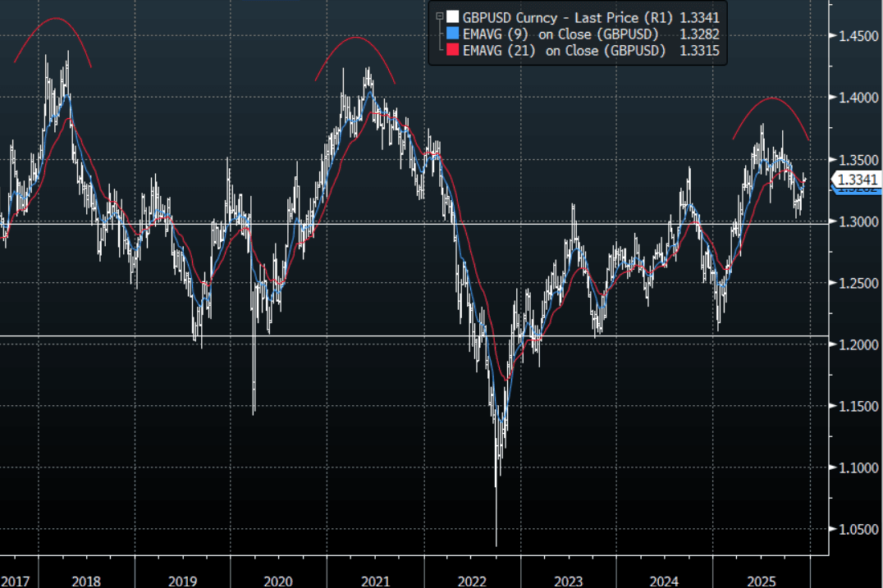
Task: Select the red arc annotation above the 2021 peak
Action: click(355, 38)
